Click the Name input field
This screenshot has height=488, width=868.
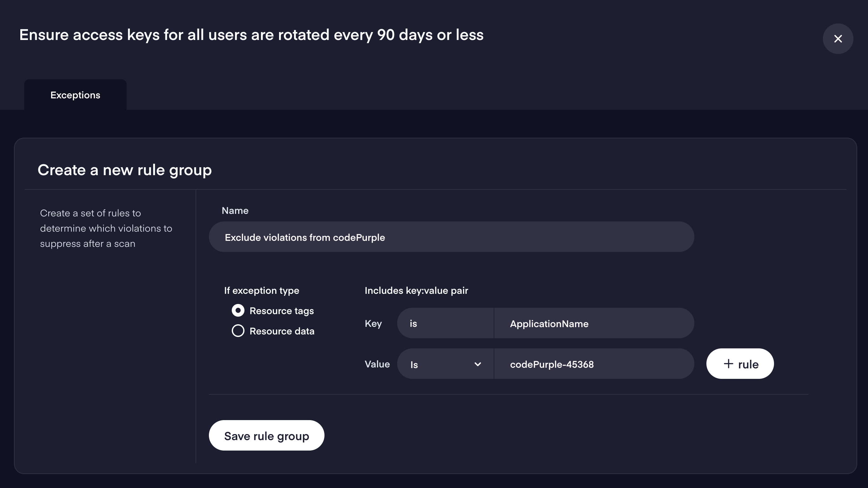(x=451, y=237)
